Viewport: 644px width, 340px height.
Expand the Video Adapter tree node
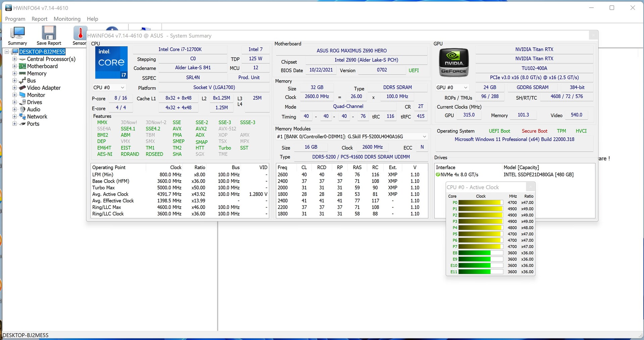(14, 88)
